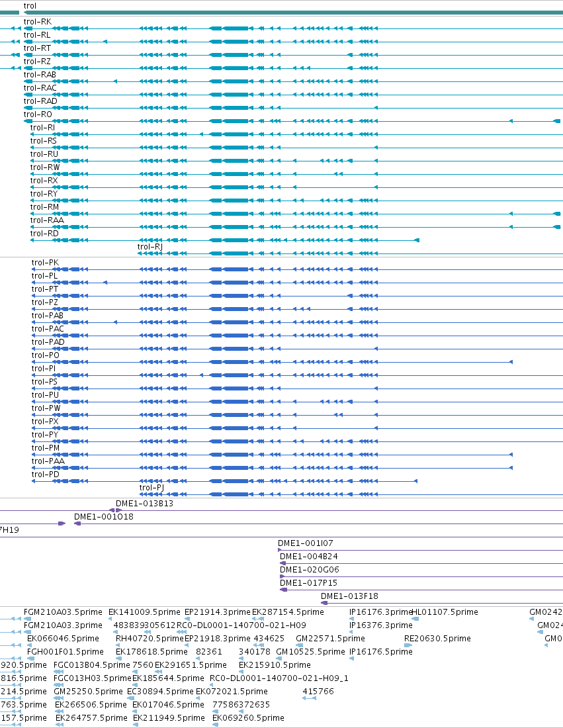Click the trol-PL protein label
563x728 pixels.
[44, 276]
